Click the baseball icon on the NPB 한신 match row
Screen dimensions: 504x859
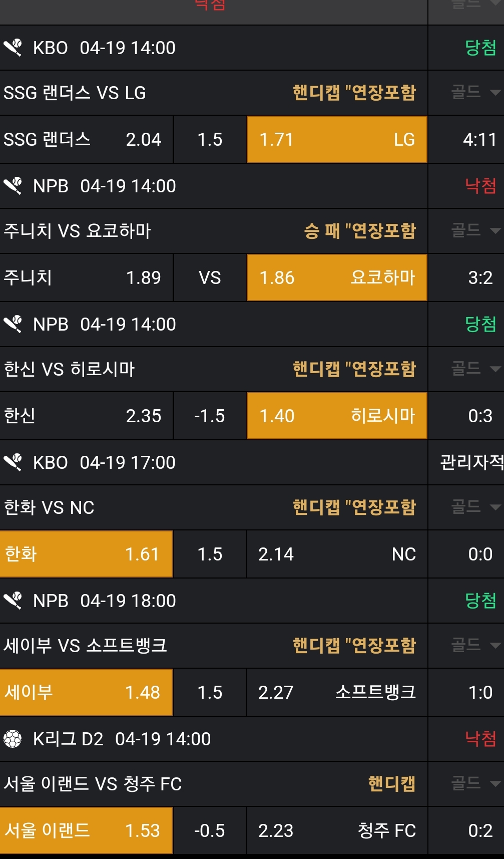[13, 324]
